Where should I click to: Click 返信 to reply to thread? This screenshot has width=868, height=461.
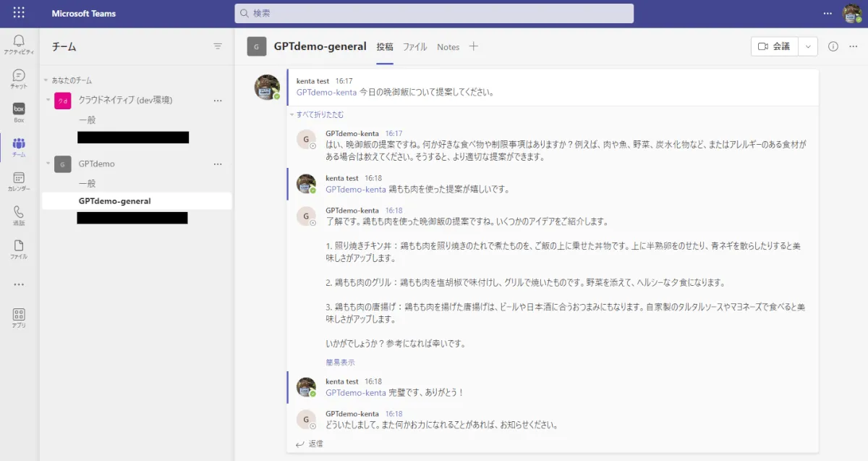point(310,444)
